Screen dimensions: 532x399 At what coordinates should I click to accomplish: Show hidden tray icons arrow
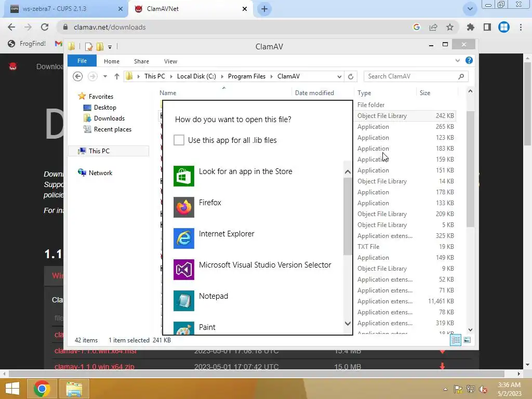pos(445,389)
